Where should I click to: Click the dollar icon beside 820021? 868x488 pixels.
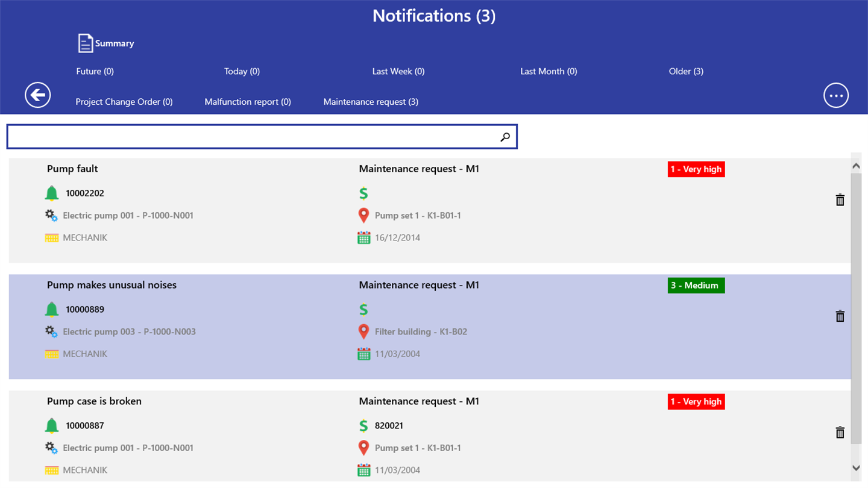click(x=363, y=426)
